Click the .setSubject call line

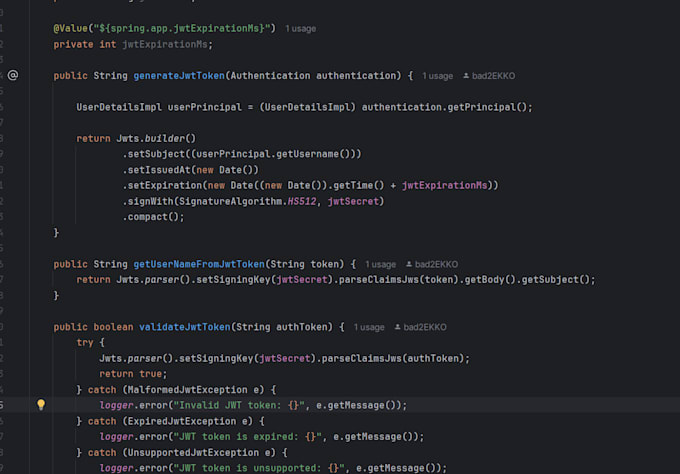tap(242, 154)
